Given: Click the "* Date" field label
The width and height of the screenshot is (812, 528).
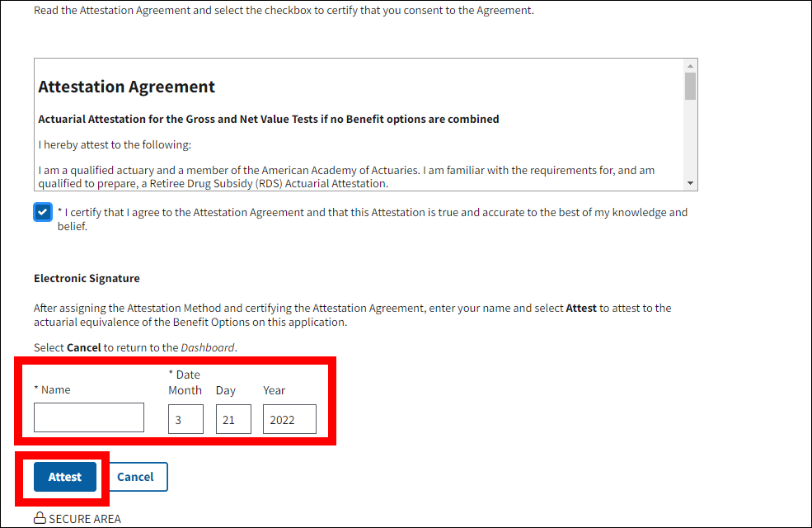Looking at the screenshot, I should pos(184,375).
